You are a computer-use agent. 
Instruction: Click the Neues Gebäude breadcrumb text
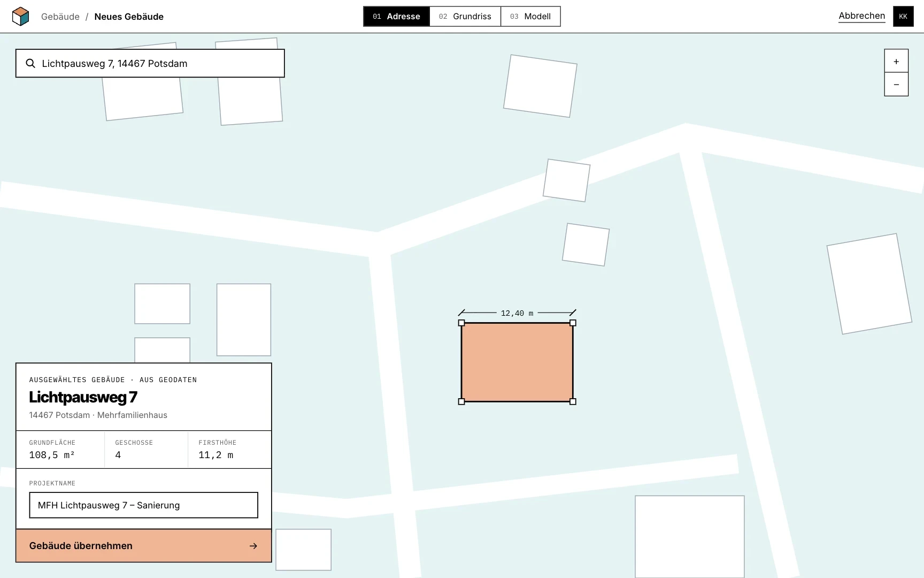pyautogui.click(x=129, y=17)
